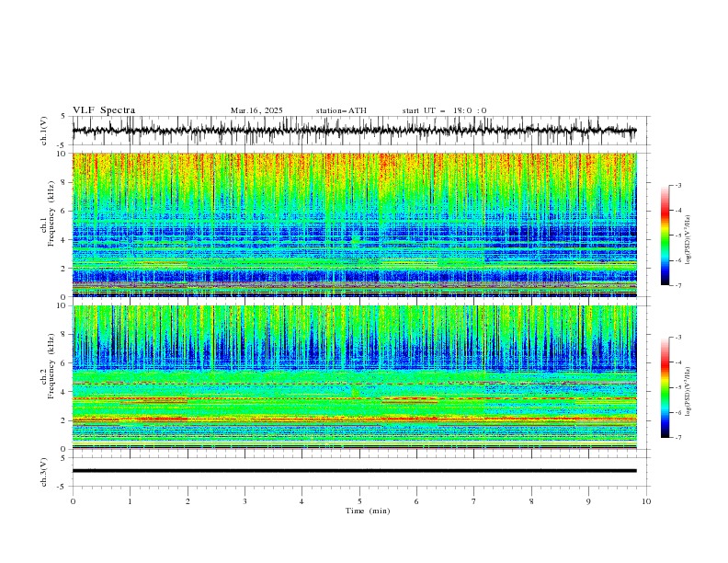Click the "-3" label on ch.2 color bar
728x563 pixels.
click(x=678, y=338)
